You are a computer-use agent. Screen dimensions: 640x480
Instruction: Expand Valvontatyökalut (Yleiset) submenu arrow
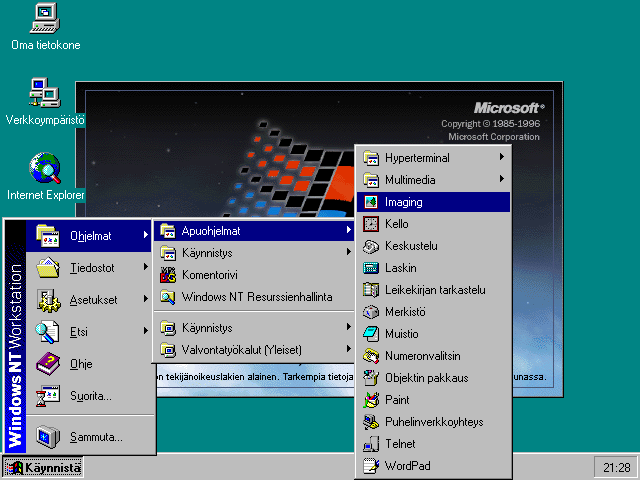click(348, 350)
